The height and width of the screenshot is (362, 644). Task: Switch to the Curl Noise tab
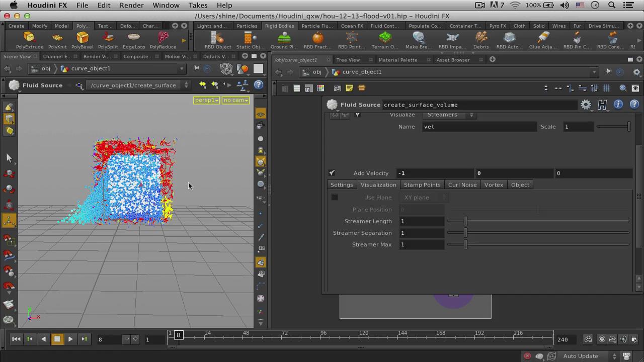coord(462,185)
